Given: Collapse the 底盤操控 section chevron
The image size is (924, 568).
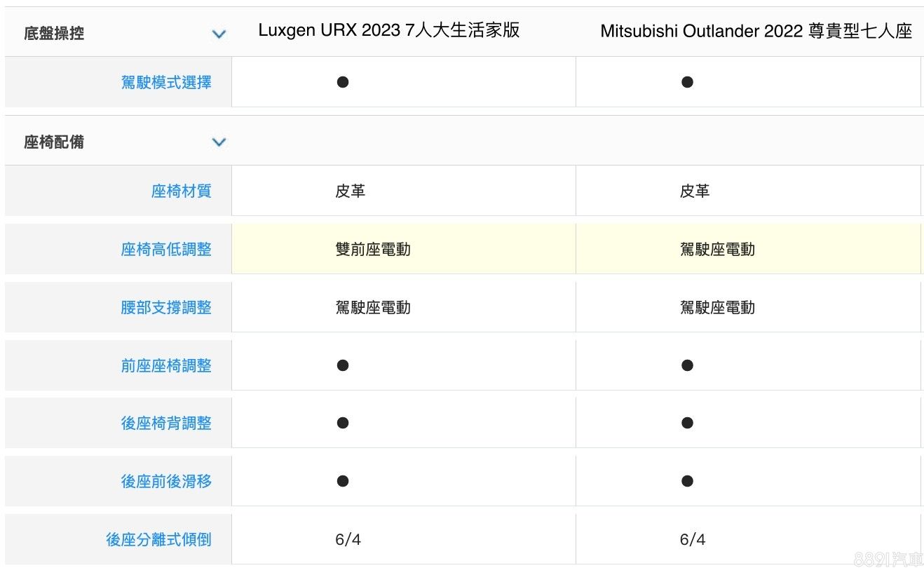Looking at the screenshot, I should click(219, 34).
